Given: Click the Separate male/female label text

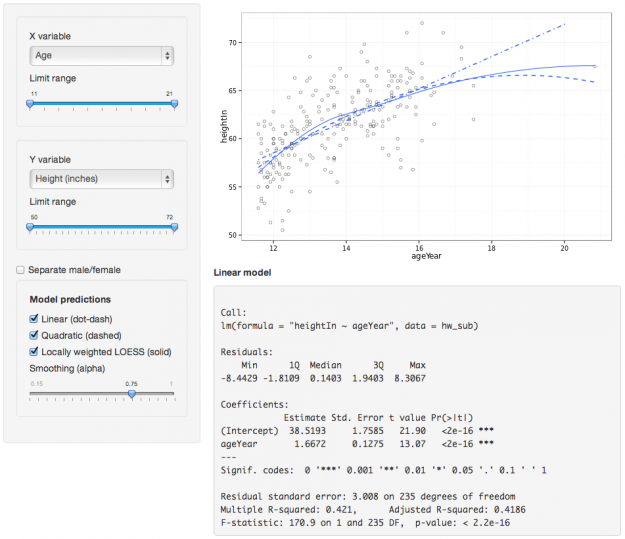Looking at the screenshot, I should click(x=74, y=270).
